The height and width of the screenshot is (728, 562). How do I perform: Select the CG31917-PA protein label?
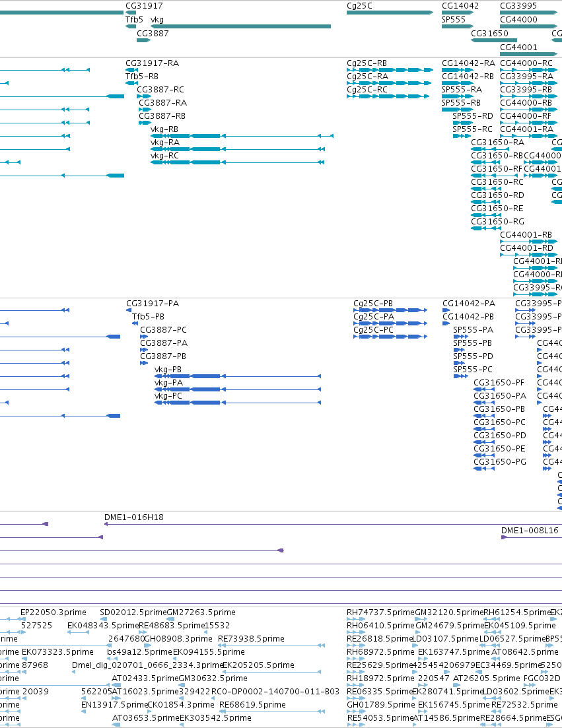click(x=153, y=304)
